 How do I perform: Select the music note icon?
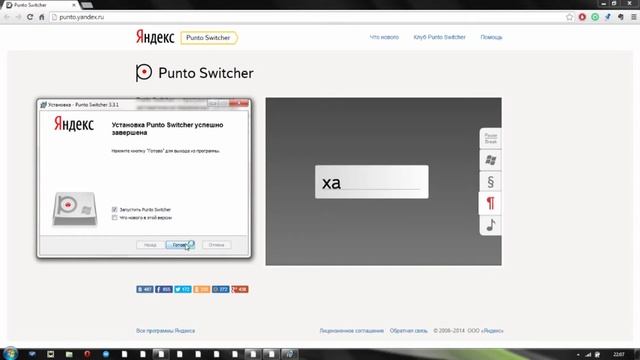coord(491,225)
